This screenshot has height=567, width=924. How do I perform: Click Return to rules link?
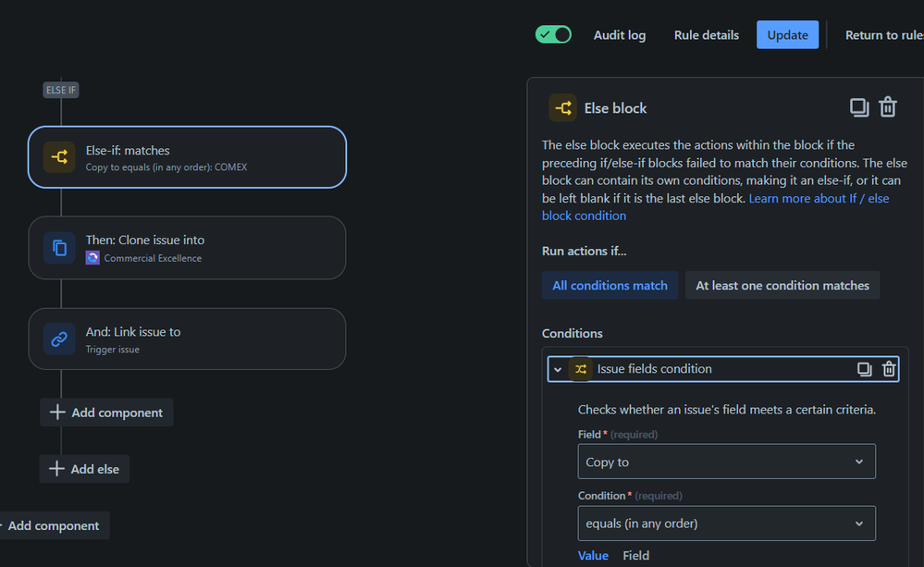point(884,35)
